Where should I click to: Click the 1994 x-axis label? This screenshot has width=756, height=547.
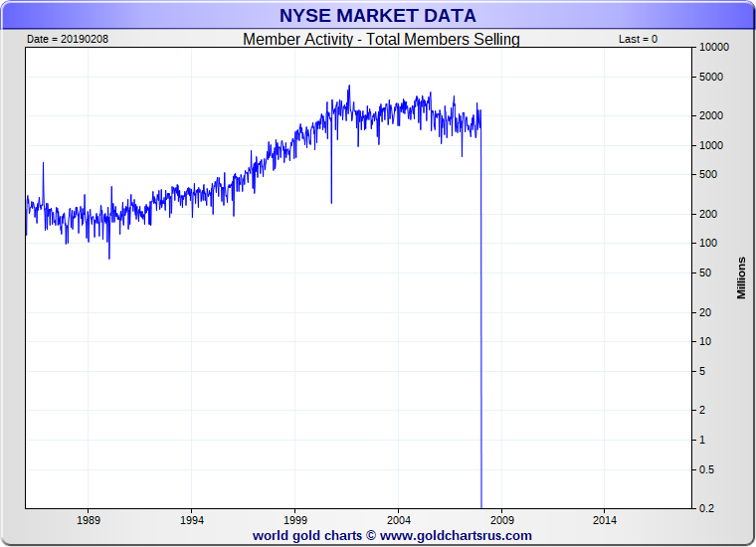pyautogui.click(x=192, y=520)
